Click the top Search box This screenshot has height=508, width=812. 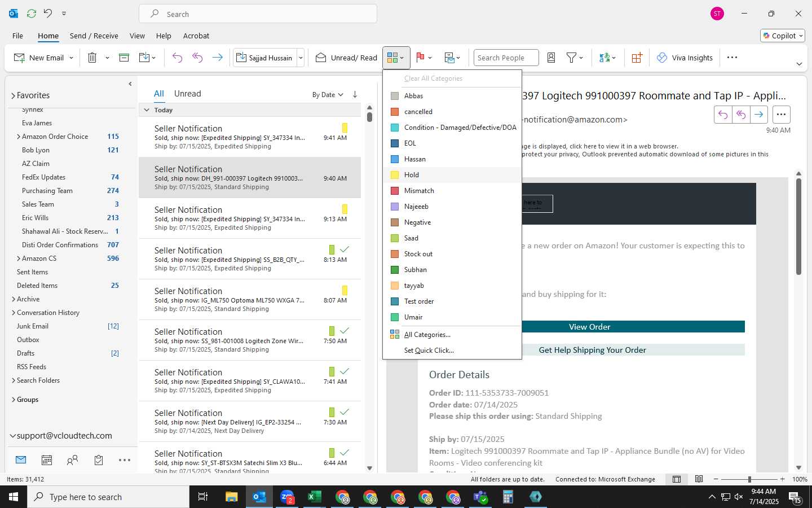(x=258, y=14)
